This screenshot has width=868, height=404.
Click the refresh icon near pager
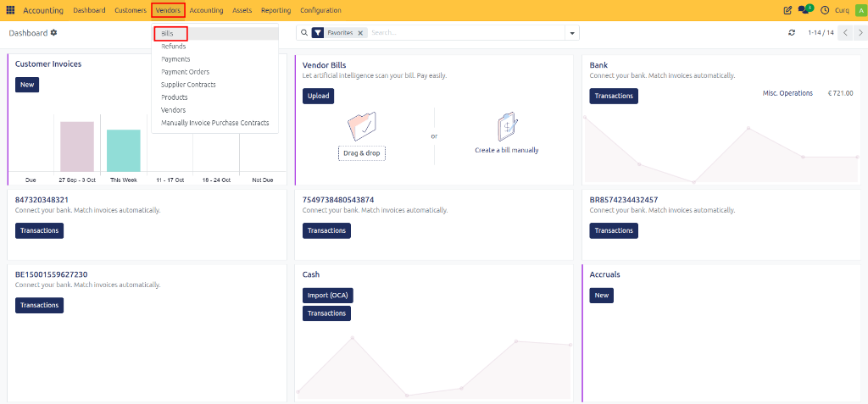click(x=792, y=33)
